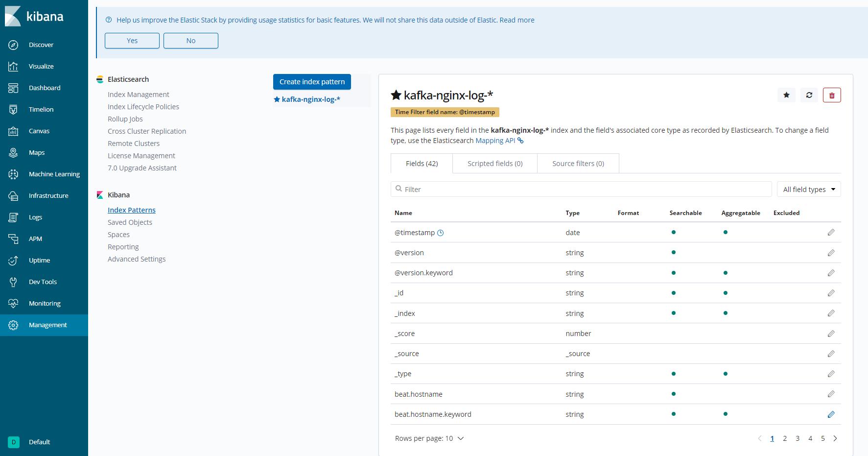Open the Uptime icon
868x456 pixels.
pyautogui.click(x=13, y=260)
